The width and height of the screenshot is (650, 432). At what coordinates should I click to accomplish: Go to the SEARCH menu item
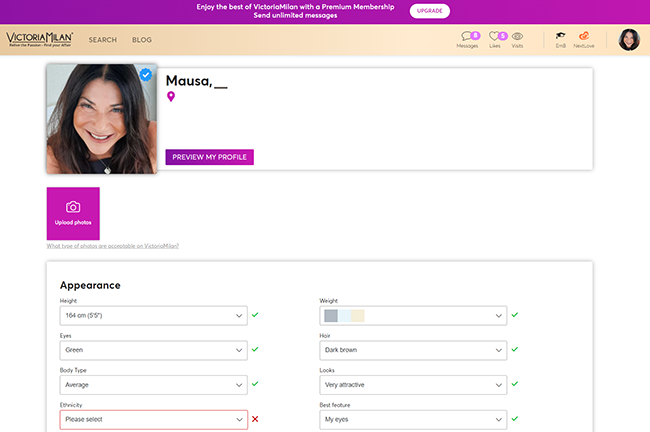[x=102, y=40]
